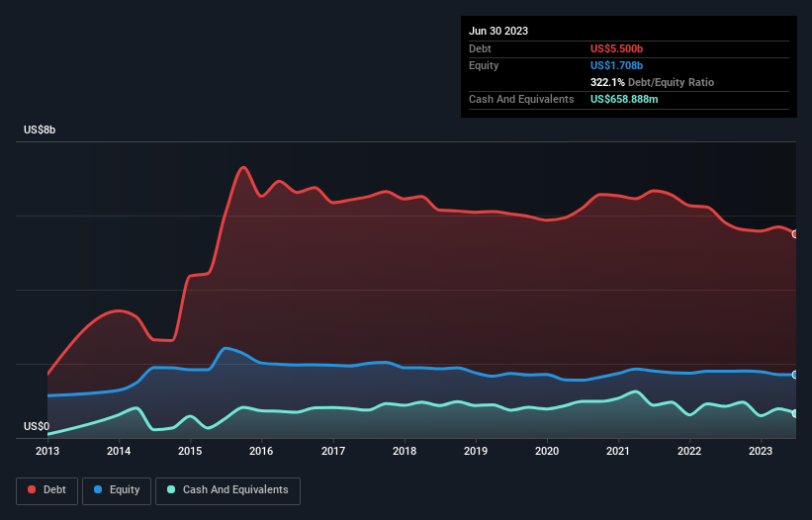Select the 2023 x-axis label
This screenshot has width=812, height=520.
761,451
